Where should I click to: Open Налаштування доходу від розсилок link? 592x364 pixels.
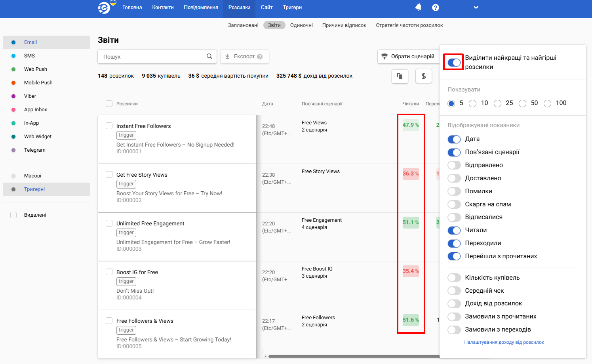[x=504, y=342]
